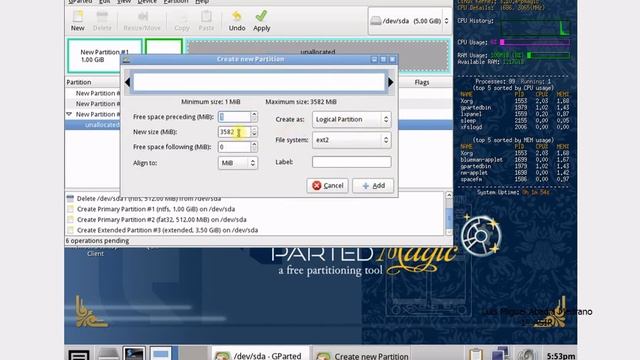Adjust the Free space following stepper
640x360 pixels.
(254, 147)
